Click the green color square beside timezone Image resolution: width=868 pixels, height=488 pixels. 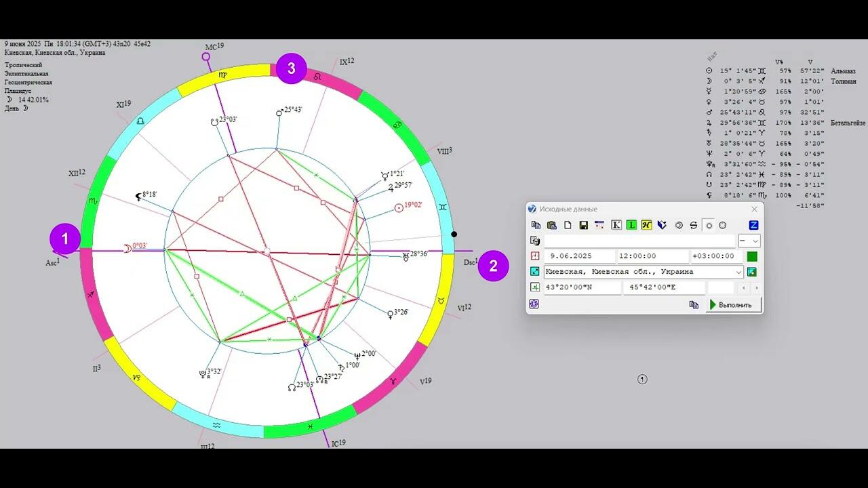tap(751, 256)
